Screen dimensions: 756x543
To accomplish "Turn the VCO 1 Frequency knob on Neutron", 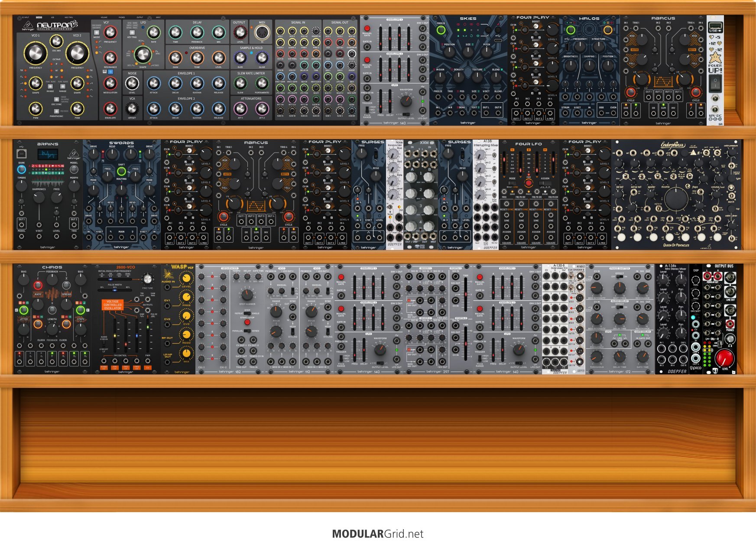I will tap(35, 53).
